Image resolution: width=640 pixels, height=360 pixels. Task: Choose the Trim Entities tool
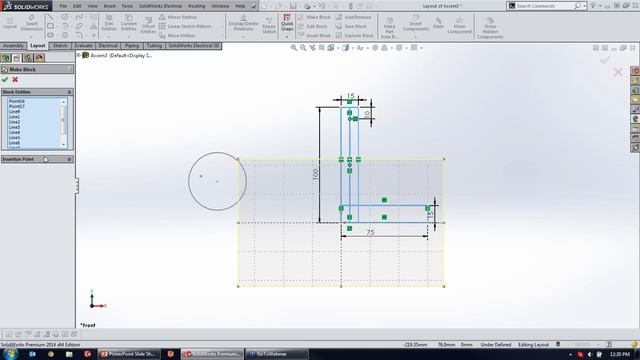tap(109, 23)
